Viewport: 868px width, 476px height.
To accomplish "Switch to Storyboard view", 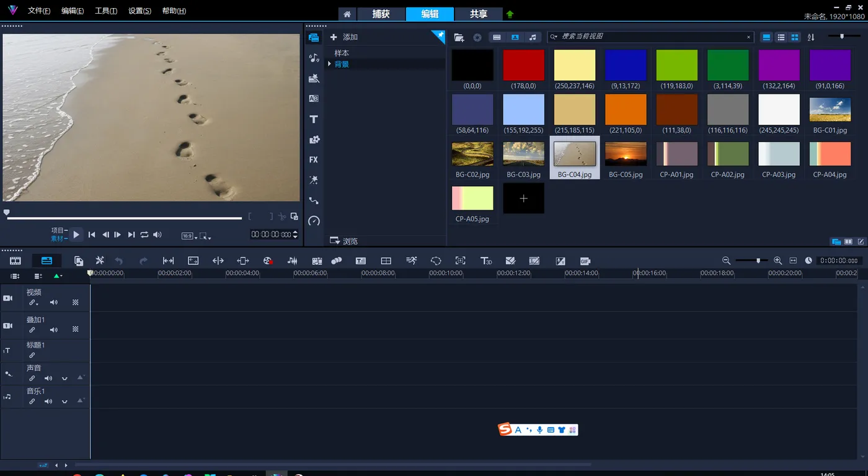I will coord(15,261).
